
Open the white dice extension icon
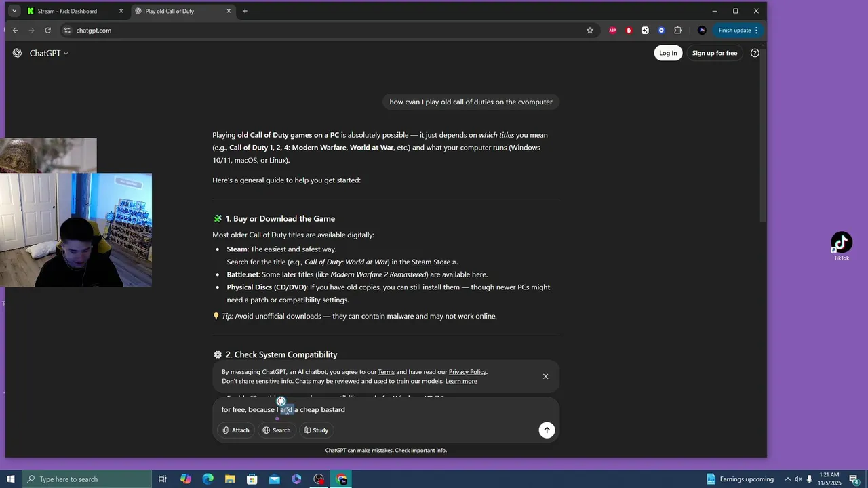645,30
